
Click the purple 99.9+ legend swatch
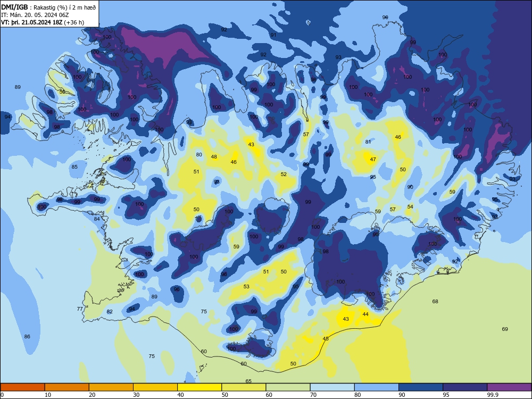pos(509,387)
